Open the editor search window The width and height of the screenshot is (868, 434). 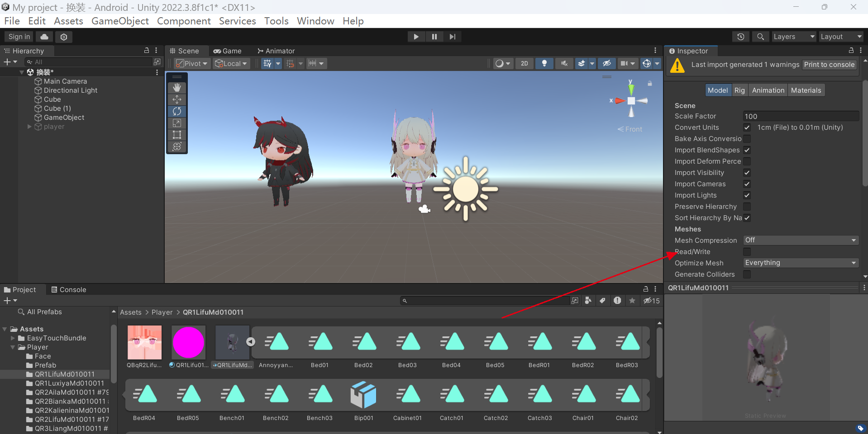(x=760, y=37)
